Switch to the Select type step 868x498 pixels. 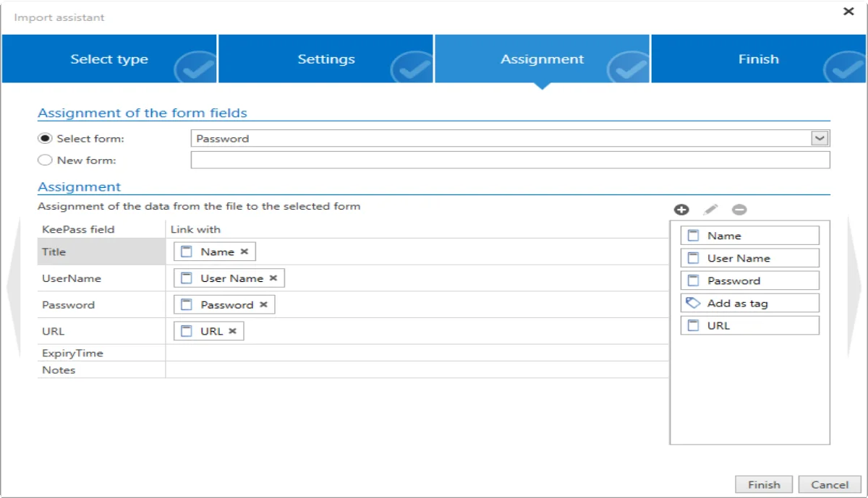tap(109, 59)
